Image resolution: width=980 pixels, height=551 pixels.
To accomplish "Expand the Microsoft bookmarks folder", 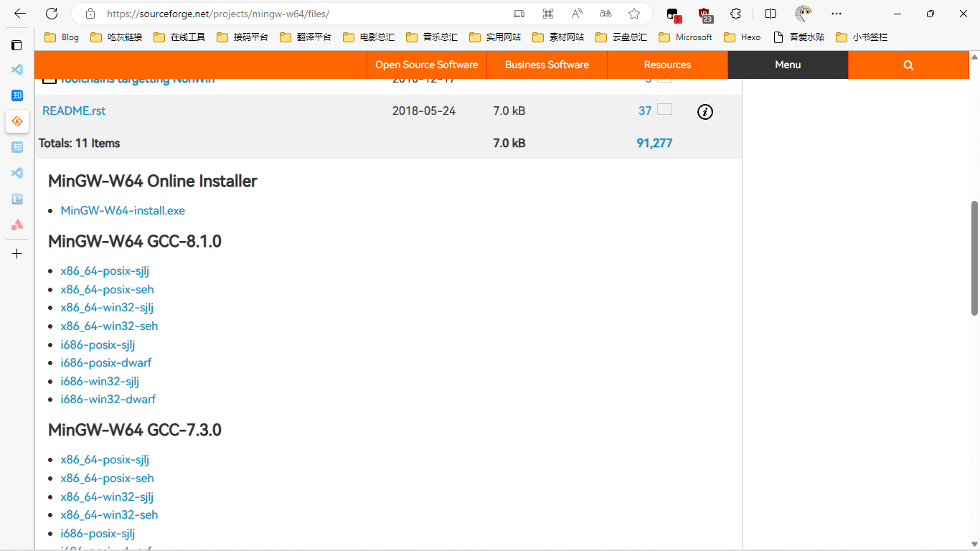I will pos(685,37).
